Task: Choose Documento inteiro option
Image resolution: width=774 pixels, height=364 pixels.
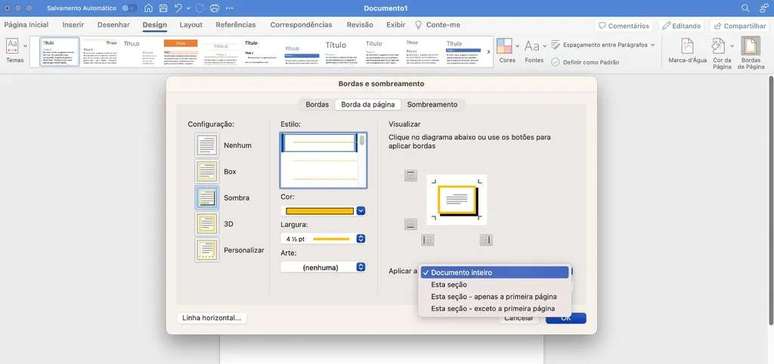Action: coord(495,273)
